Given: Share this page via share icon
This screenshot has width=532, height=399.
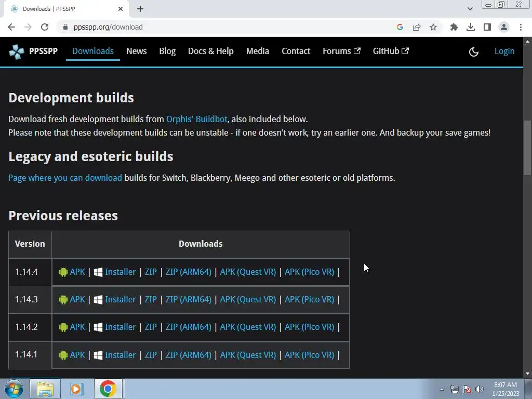Looking at the screenshot, I should [417, 27].
